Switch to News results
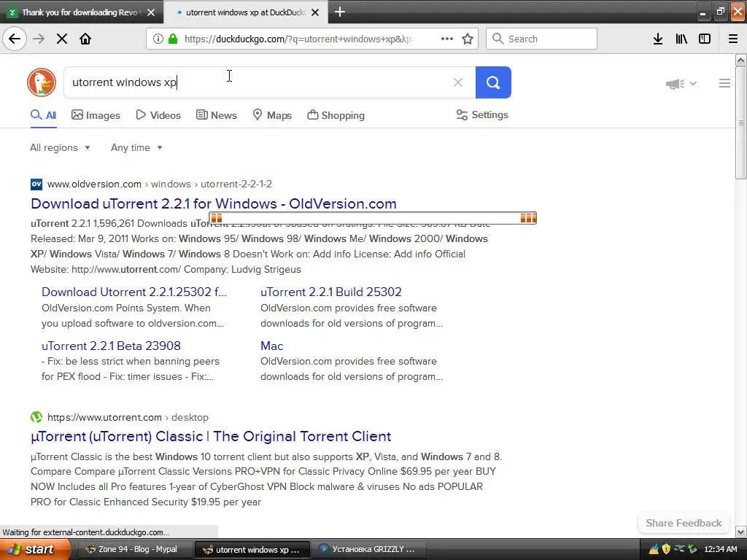 216,115
